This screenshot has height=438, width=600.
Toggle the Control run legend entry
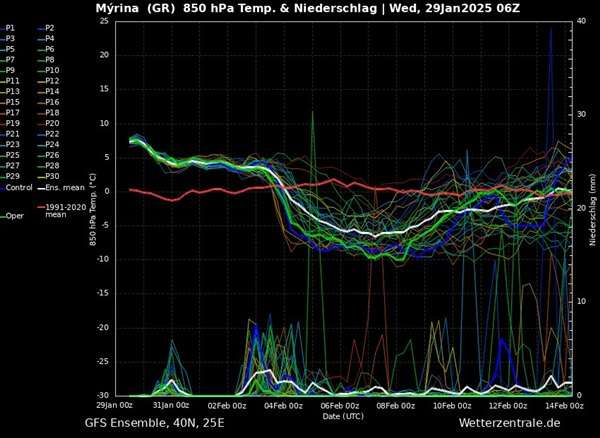click(17, 187)
